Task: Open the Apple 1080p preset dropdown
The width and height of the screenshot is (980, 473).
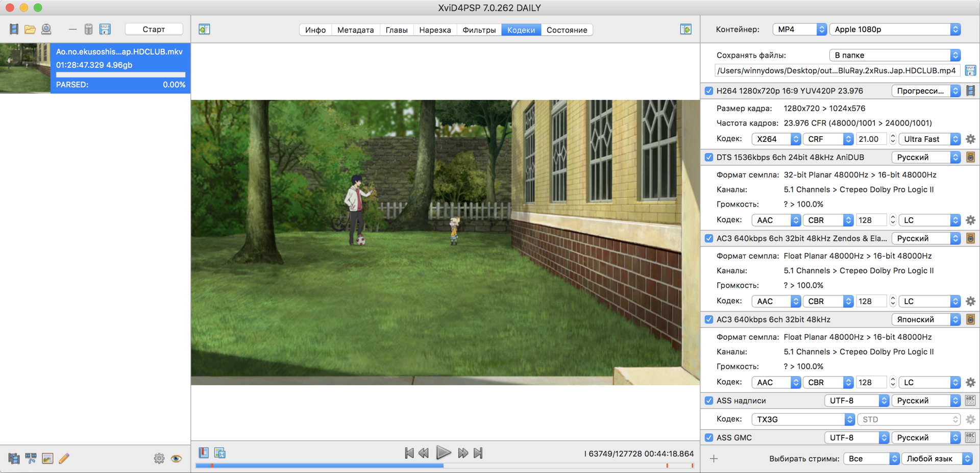Action: coord(895,29)
